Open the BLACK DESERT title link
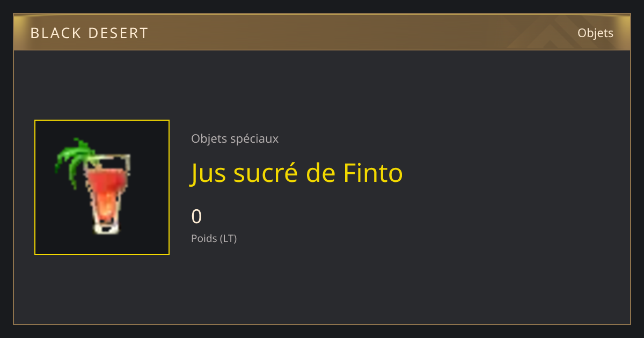 point(90,33)
